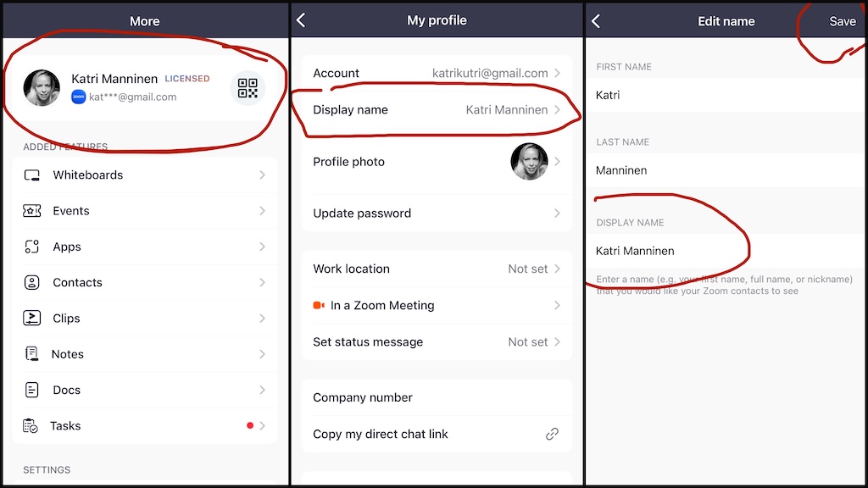The image size is (868, 488).
Task: Open Company number row
Action: click(437, 397)
